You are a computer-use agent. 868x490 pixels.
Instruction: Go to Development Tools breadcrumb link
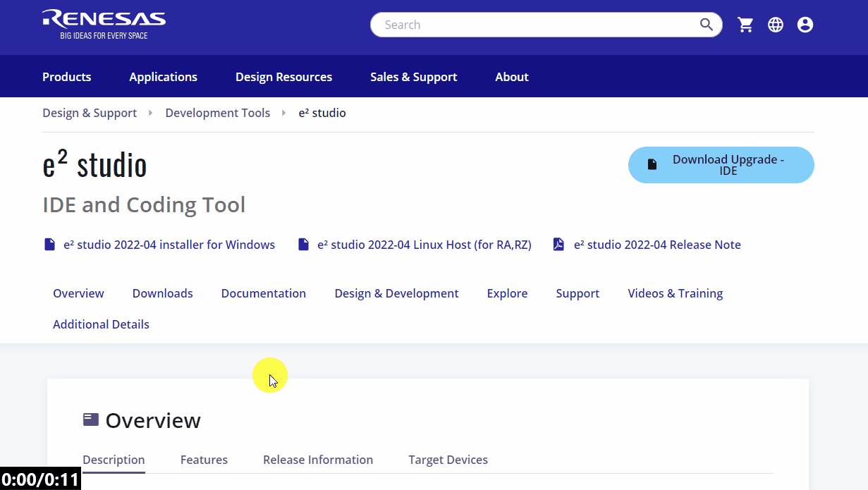pyautogui.click(x=217, y=112)
